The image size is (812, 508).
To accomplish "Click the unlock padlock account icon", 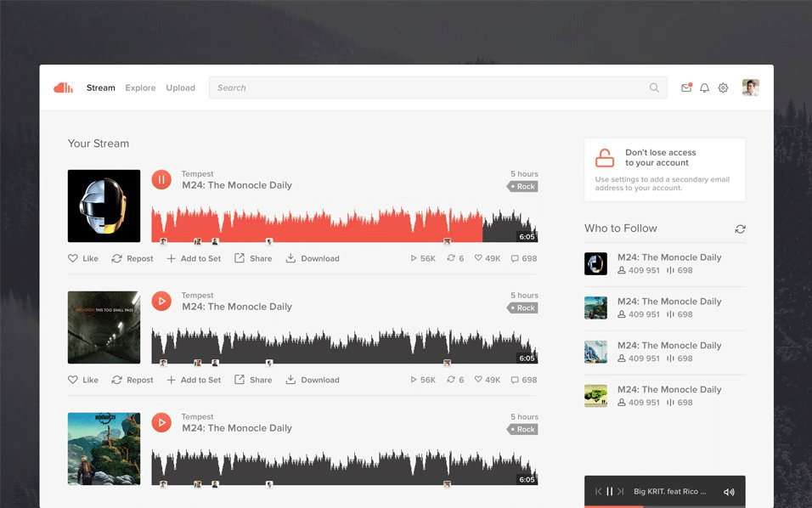I will (605, 157).
